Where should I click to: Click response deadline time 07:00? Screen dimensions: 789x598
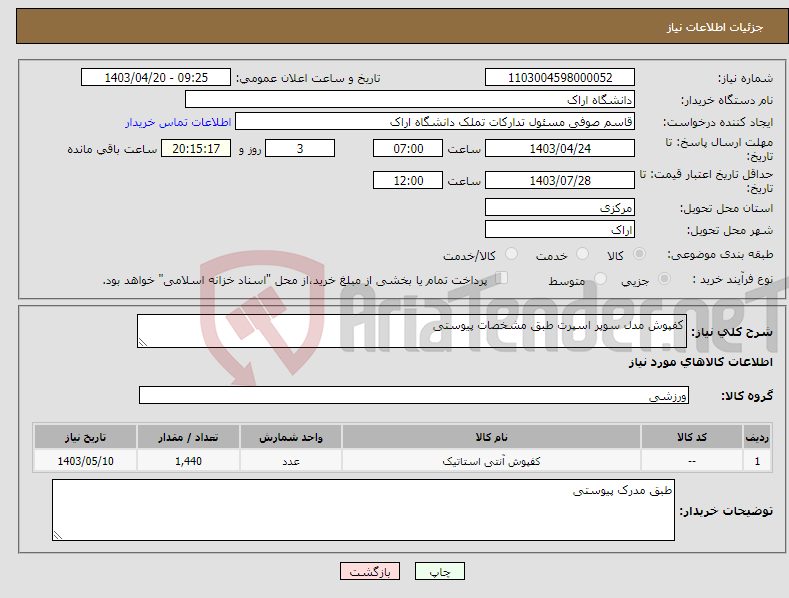[x=408, y=148]
